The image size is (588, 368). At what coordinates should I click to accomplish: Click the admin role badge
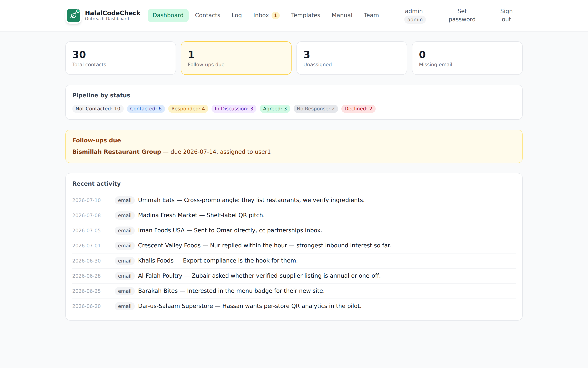[x=415, y=20]
